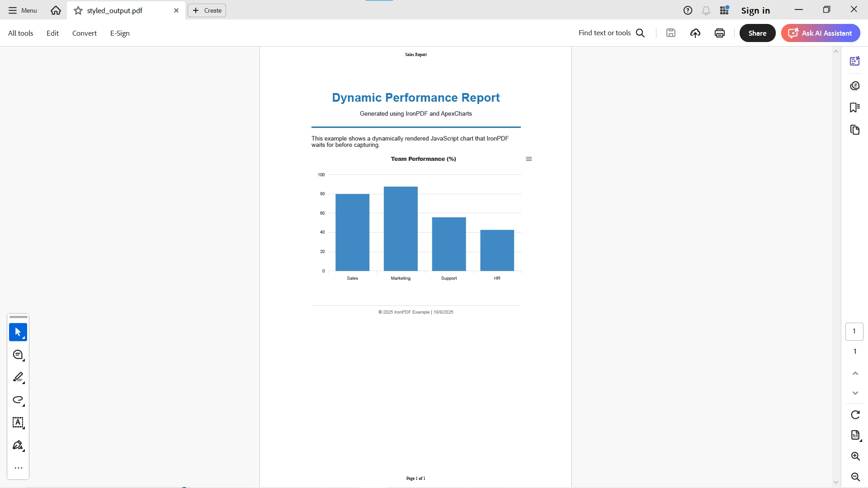This screenshot has width=868, height=488.
Task: Select the text box tool
Action: click(18, 423)
